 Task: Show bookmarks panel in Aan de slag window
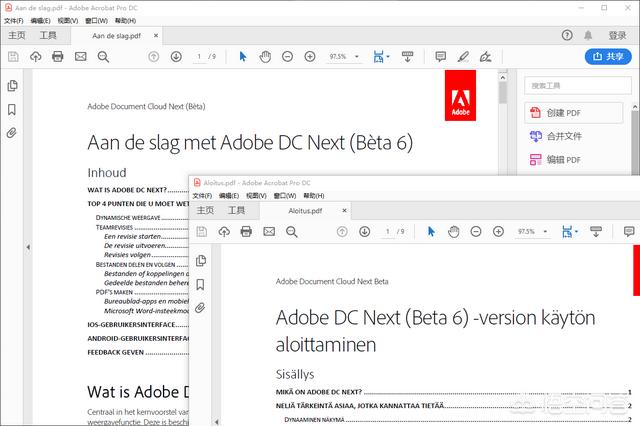click(x=12, y=109)
